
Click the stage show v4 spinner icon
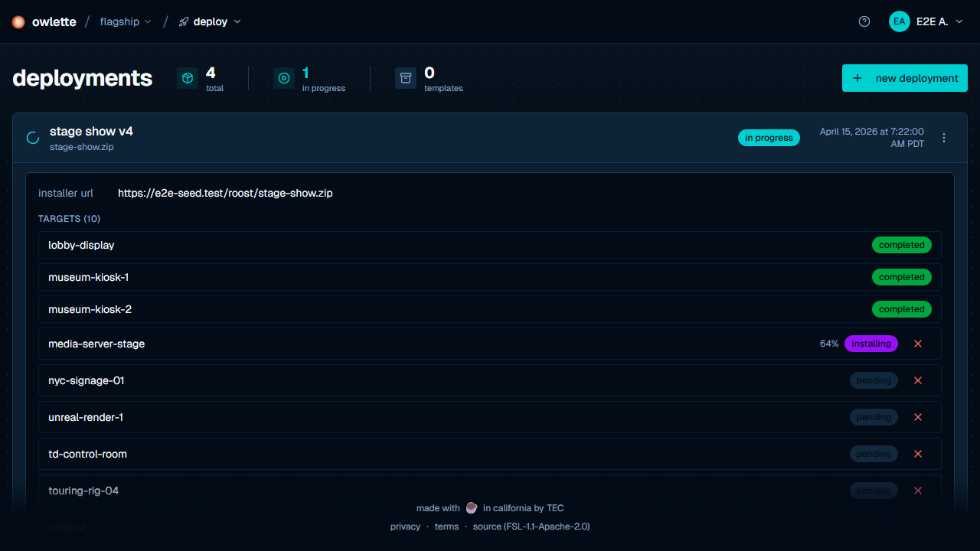click(33, 138)
